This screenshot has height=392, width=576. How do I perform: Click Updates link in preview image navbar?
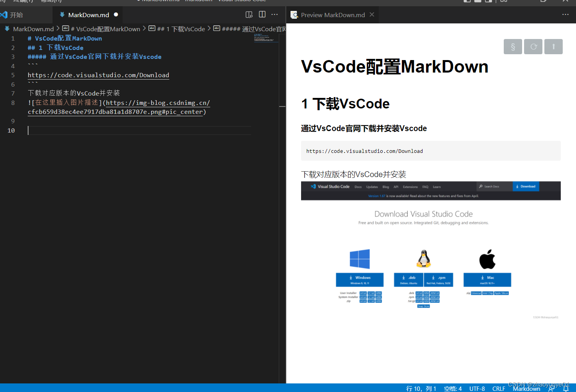372,187
